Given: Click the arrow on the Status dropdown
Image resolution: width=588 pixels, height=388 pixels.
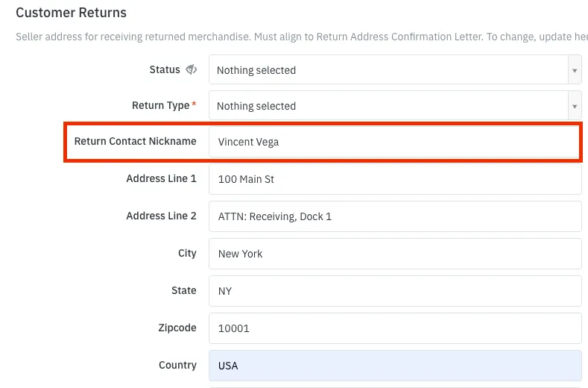Looking at the screenshot, I should [575, 70].
